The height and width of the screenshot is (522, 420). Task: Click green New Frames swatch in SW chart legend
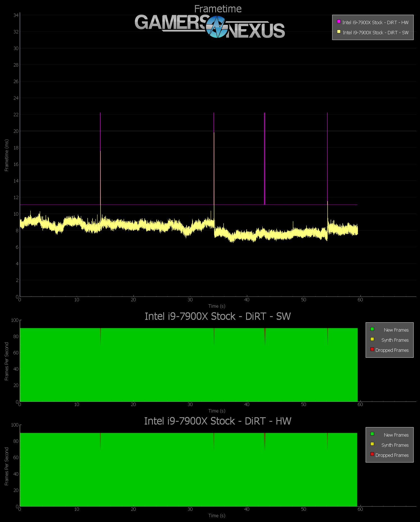pyautogui.click(x=372, y=329)
